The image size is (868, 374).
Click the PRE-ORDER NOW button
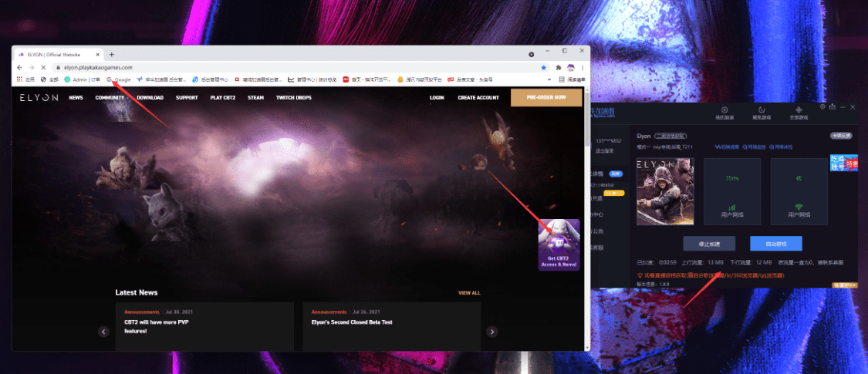point(546,97)
